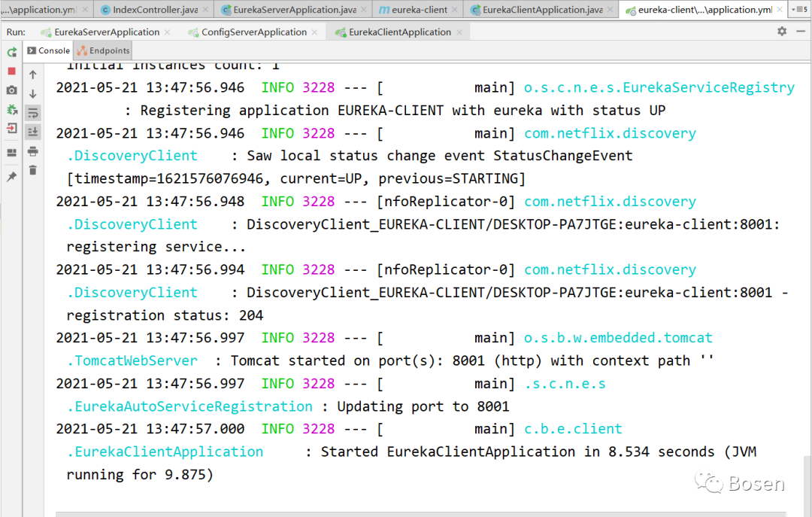Viewport: 812px width, 517px height.
Task: Click the debug bug icon in Run sidebar
Action: (12, 109)
